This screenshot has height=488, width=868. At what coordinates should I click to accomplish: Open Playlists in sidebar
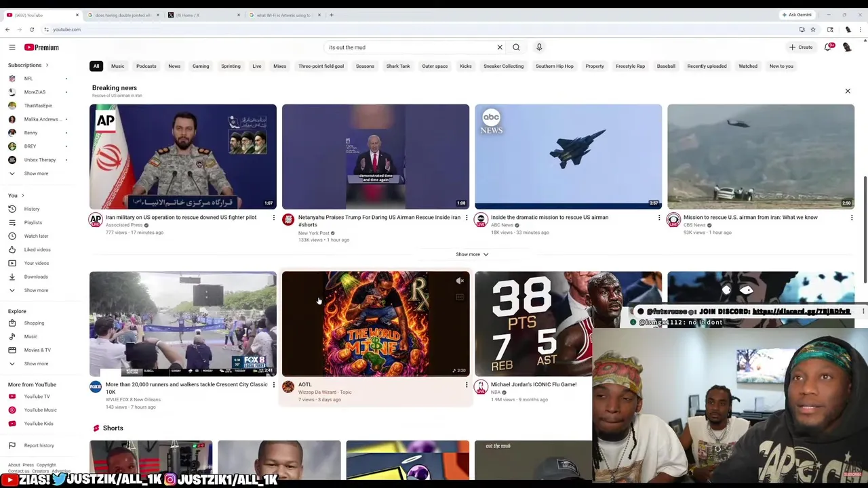click(33, 222)
